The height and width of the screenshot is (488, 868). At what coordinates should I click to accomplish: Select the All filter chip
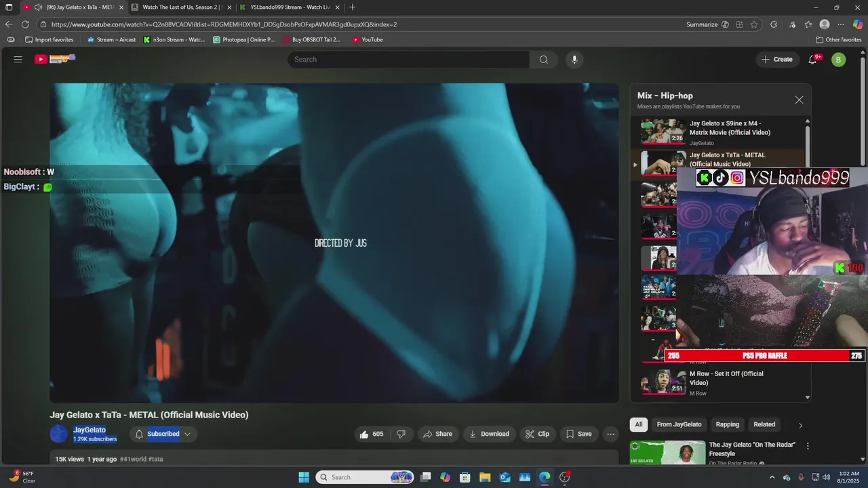pos(638,424)
